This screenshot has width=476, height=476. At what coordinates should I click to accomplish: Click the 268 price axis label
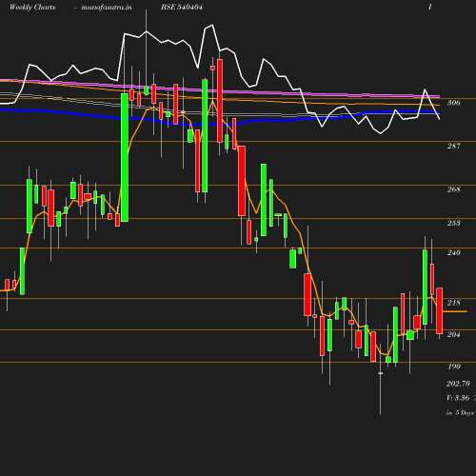(x=453, y=189)
